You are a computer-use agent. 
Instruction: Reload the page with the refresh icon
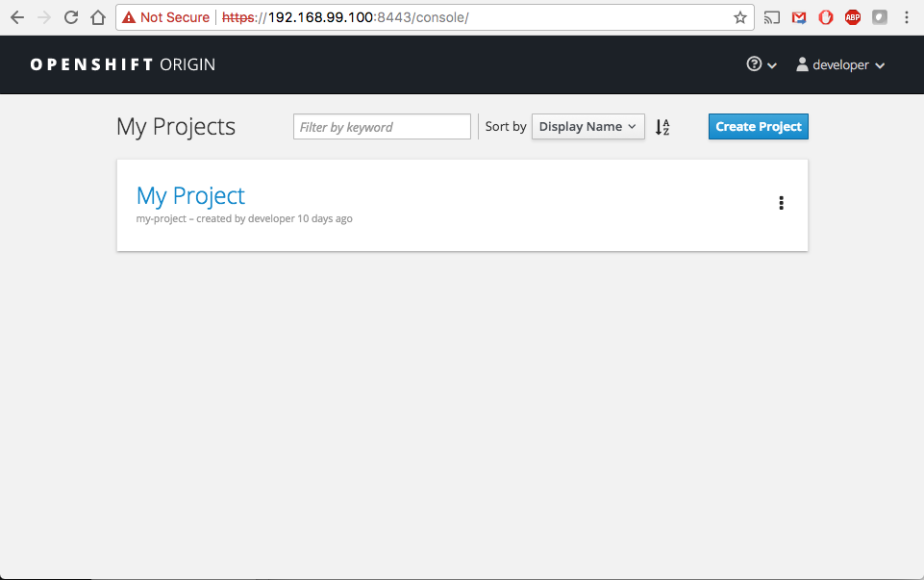[71, 17]
